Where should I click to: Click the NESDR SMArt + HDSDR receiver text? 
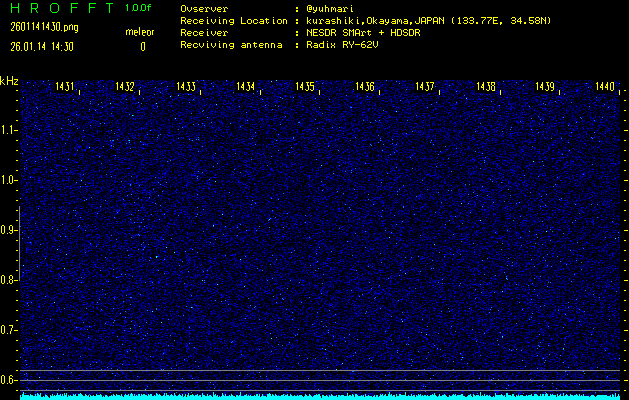[364, 32]
